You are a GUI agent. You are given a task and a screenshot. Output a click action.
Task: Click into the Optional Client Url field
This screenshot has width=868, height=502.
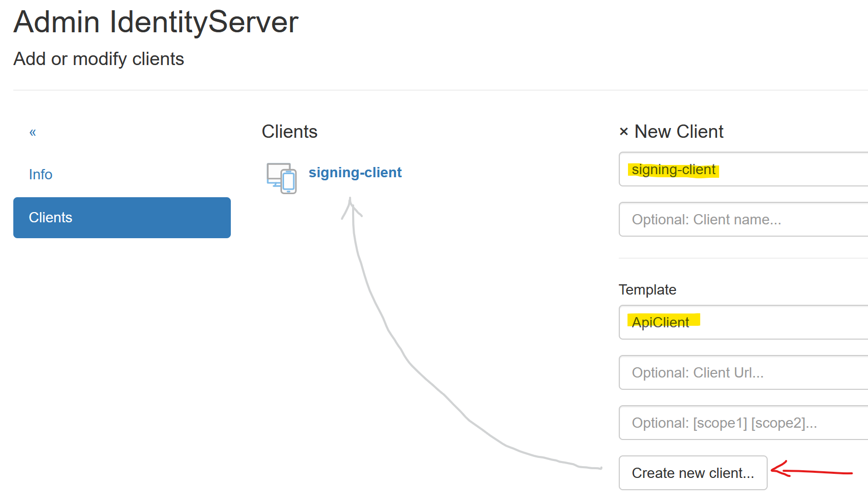tap(742, 372)
